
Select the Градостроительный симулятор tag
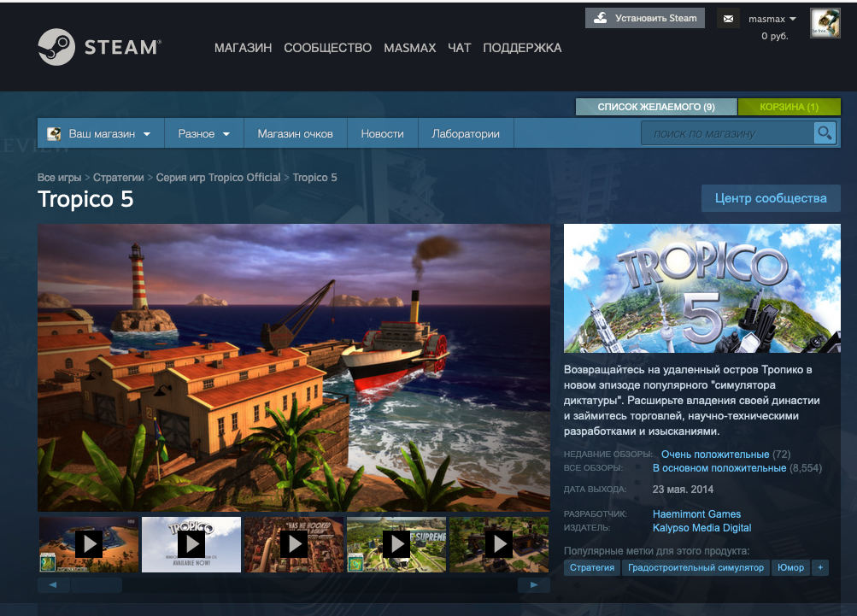696,568
